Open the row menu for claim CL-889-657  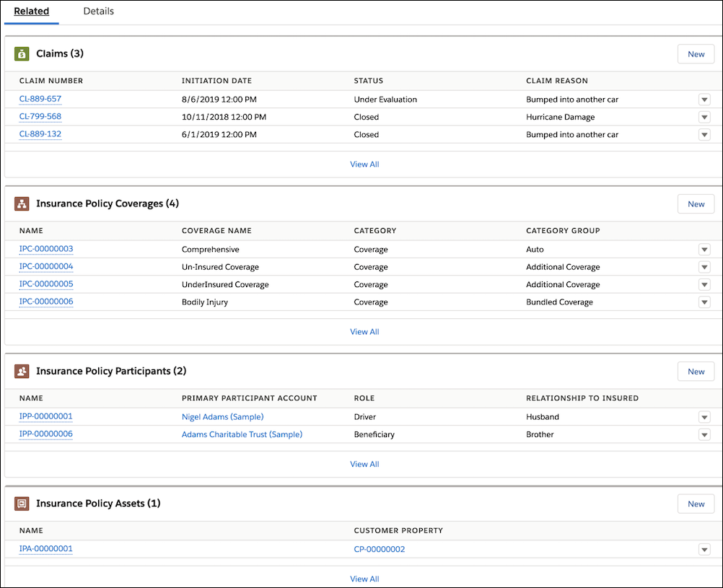pyautogui.click(x=704, y=100)
